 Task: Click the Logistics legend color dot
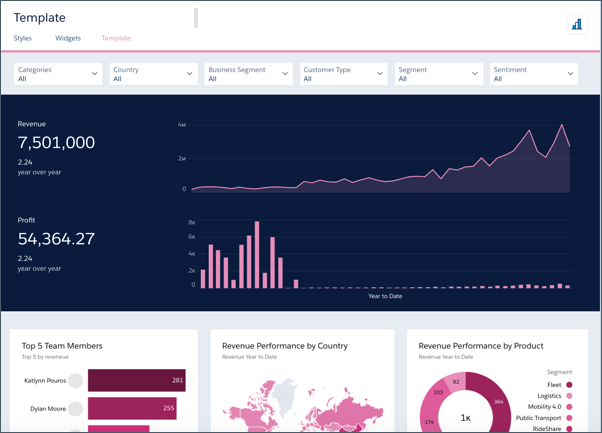(x=569, y=396)
